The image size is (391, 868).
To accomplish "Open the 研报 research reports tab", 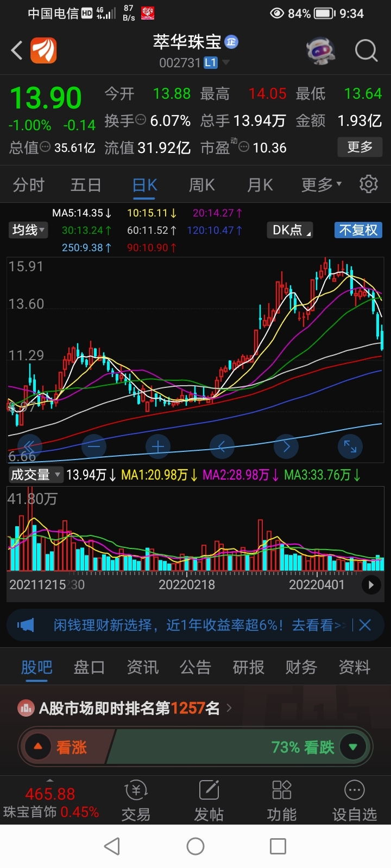I will click(248, 667).
